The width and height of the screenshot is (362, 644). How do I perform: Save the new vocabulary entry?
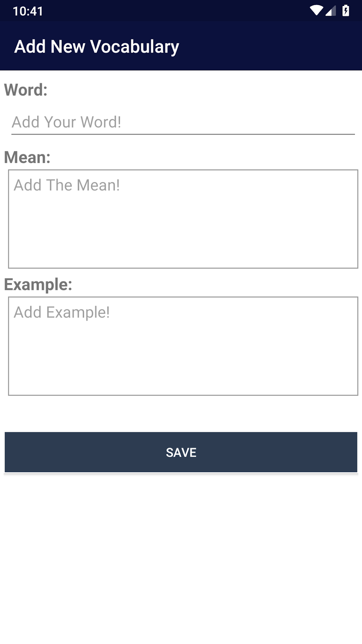tap(181, 452)
